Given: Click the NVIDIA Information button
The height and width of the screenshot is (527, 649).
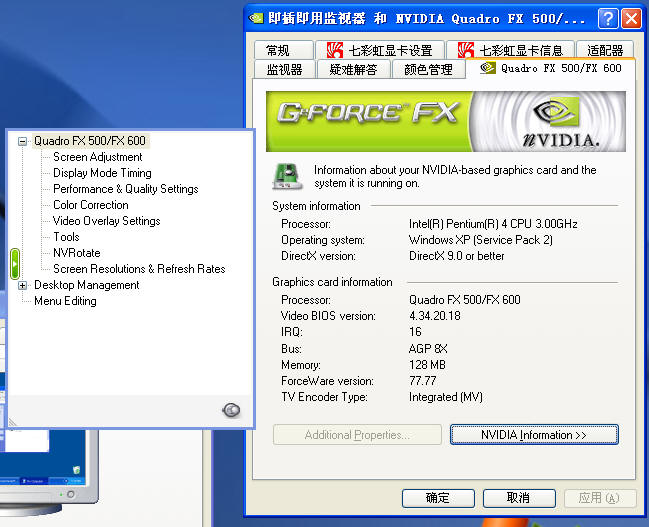Looking at the screenshot, I should click(534, 435).
